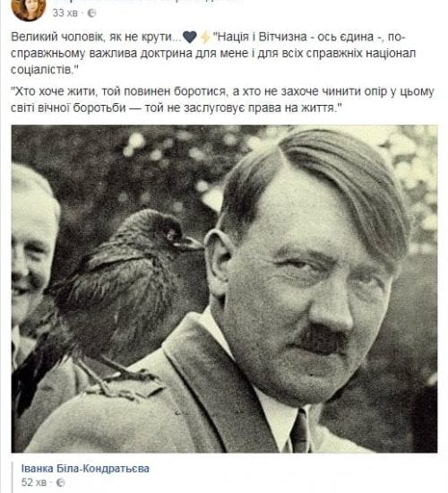Open Іванка Біла-Кондратьєва's profile link

click(85, 469)
